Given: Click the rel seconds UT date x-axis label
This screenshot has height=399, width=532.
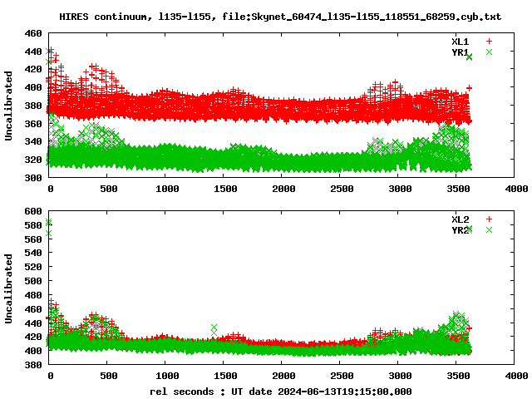Looking at the screenshot, I should pos(281,392).
